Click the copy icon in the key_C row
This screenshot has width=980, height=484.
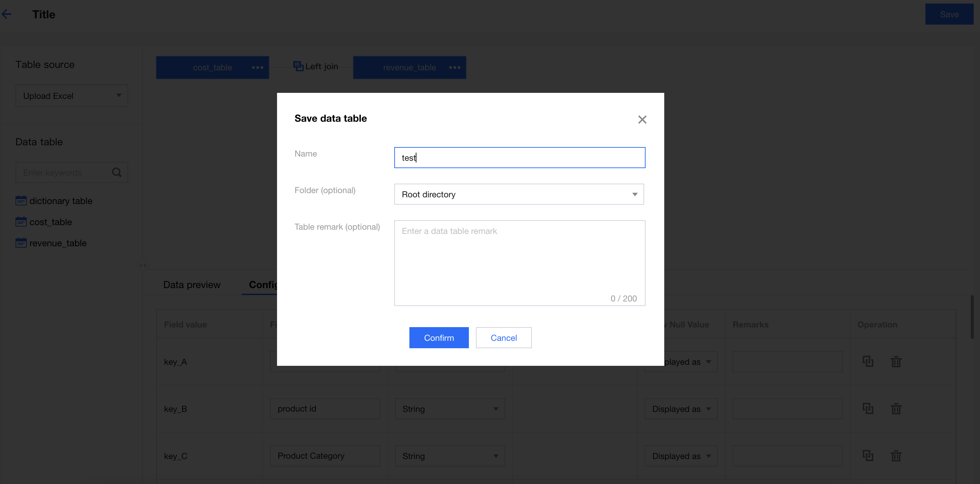pos(868,456)
